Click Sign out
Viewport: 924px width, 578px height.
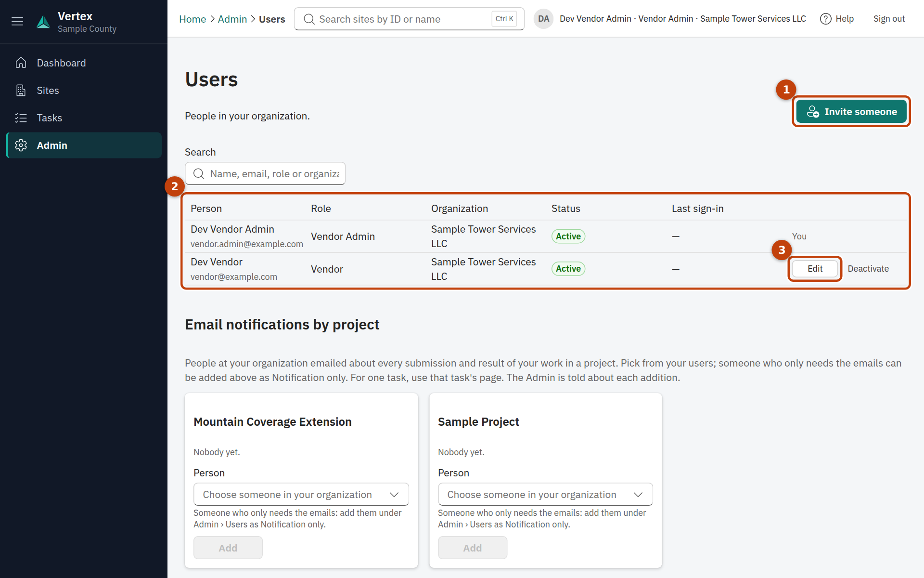coord(889,19)
